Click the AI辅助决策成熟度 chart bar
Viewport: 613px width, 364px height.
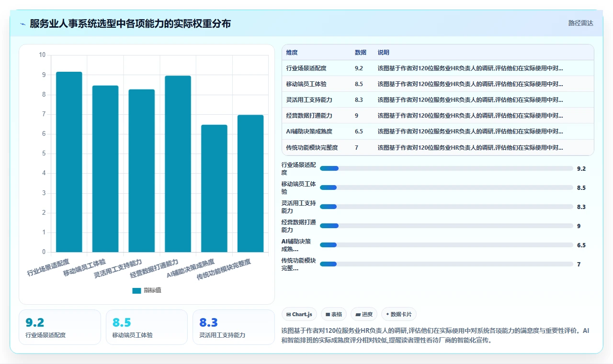pos(214,188)
